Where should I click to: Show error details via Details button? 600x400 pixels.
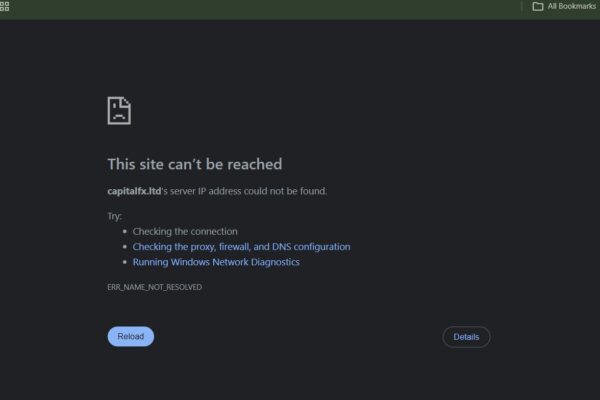466,337
